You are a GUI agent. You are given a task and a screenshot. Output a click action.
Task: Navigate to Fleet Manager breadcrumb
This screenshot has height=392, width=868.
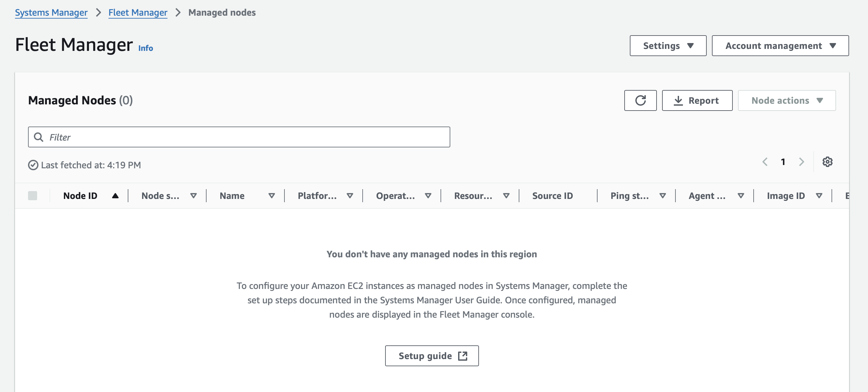[x=138, y=12]
